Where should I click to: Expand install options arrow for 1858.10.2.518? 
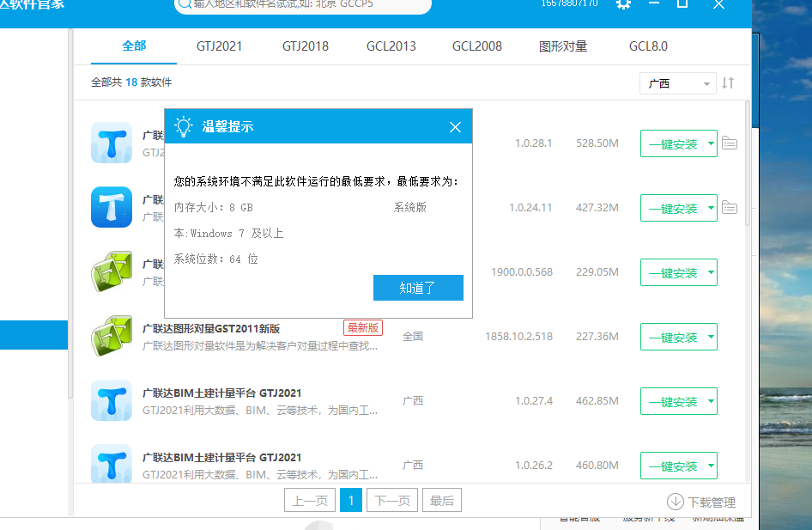[711, 337]
